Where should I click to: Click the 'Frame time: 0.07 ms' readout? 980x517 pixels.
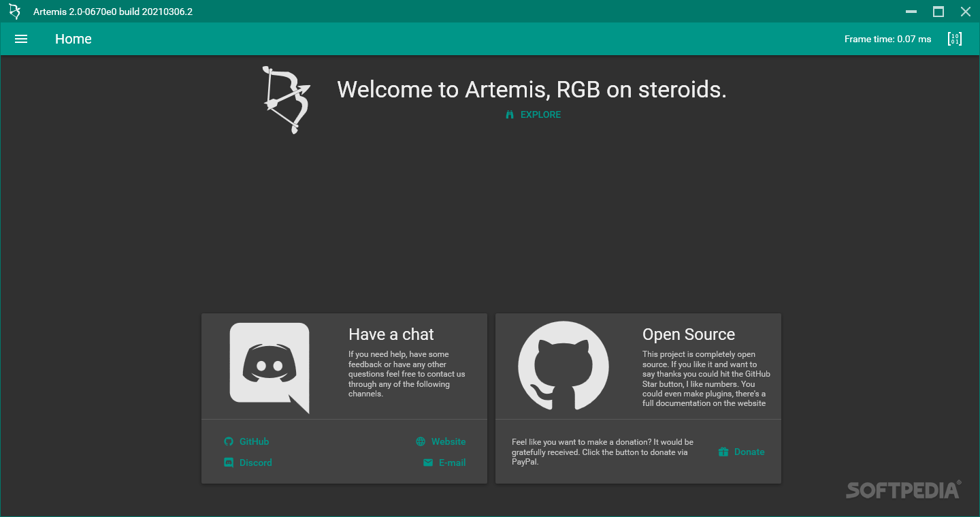coord(887,39)
